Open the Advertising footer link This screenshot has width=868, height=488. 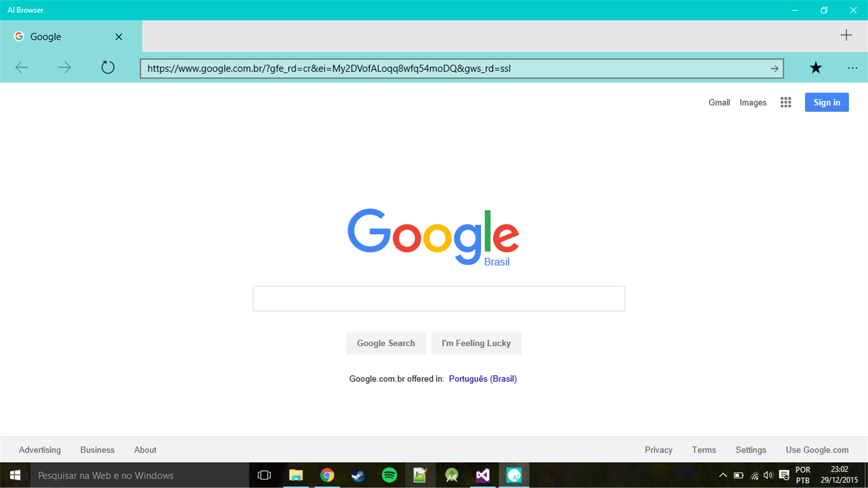40,450
